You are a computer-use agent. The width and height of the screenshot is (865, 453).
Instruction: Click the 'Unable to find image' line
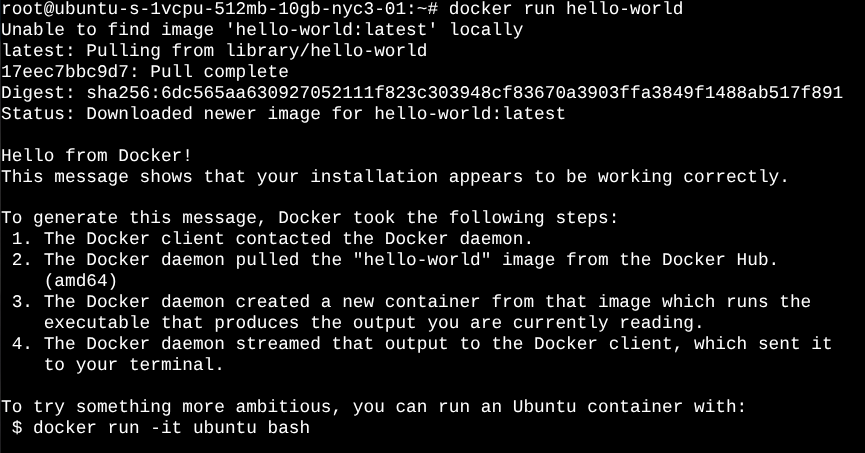pos(262,30)
